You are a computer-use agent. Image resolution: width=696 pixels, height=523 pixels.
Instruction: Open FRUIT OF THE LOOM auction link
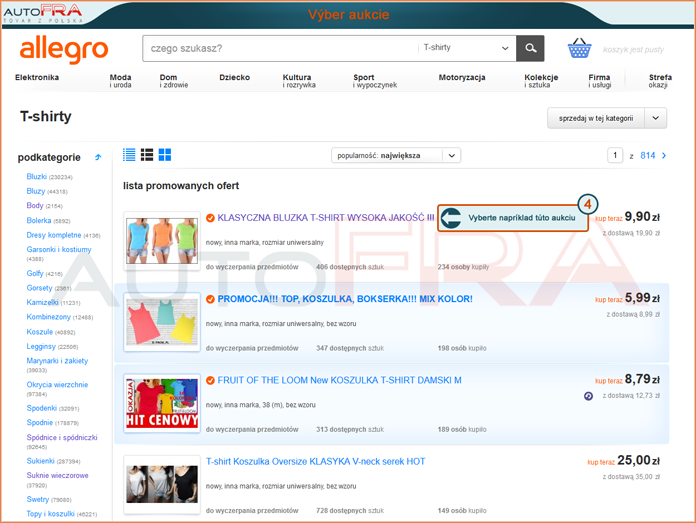click(x=339, y=380)
